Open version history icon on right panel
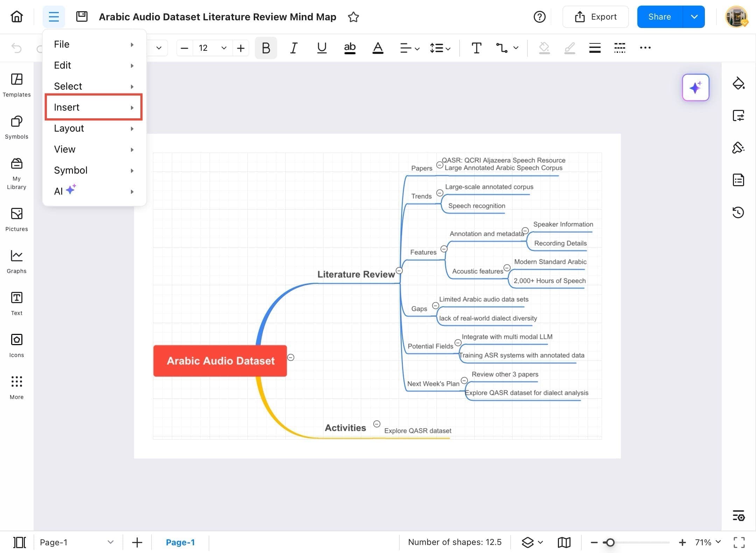The height and width of the screenshot is (553, 756). click(738, 212)
